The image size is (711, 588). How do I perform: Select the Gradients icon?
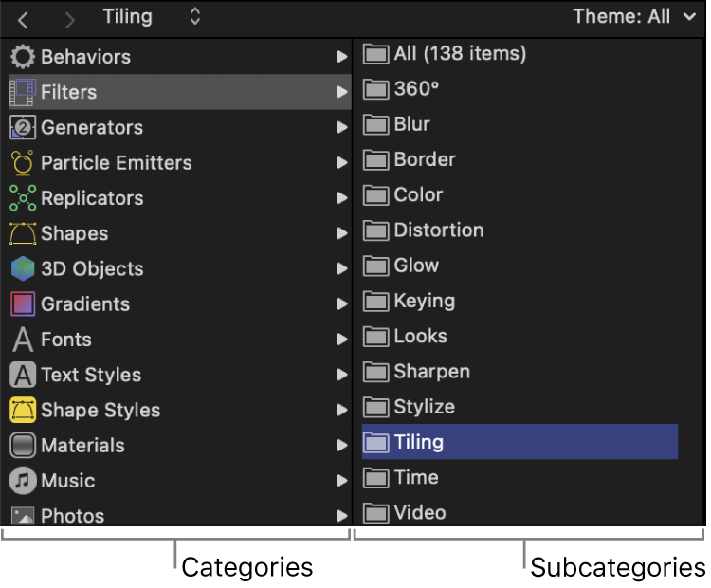pos(23,304)
